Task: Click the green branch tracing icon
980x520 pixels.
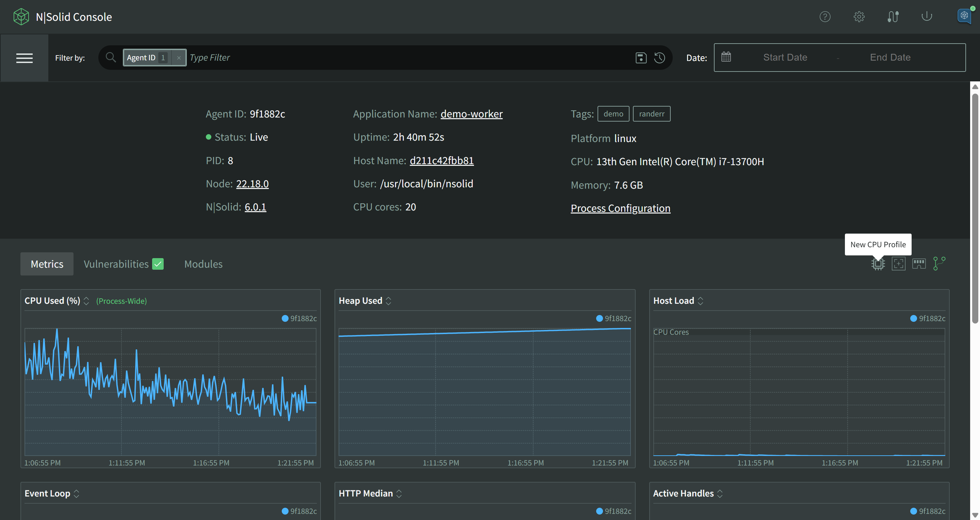Action: (939, 264)
